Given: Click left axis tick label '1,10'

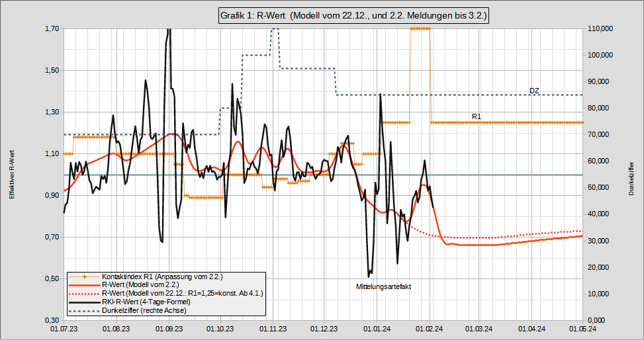Looking at the screenshot, I should coord(52,154).
